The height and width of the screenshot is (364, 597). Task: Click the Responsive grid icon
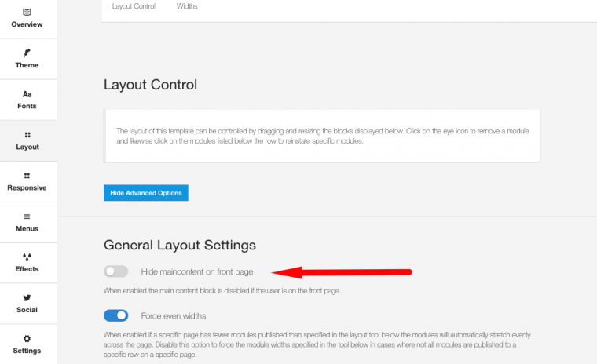(27, 176)
